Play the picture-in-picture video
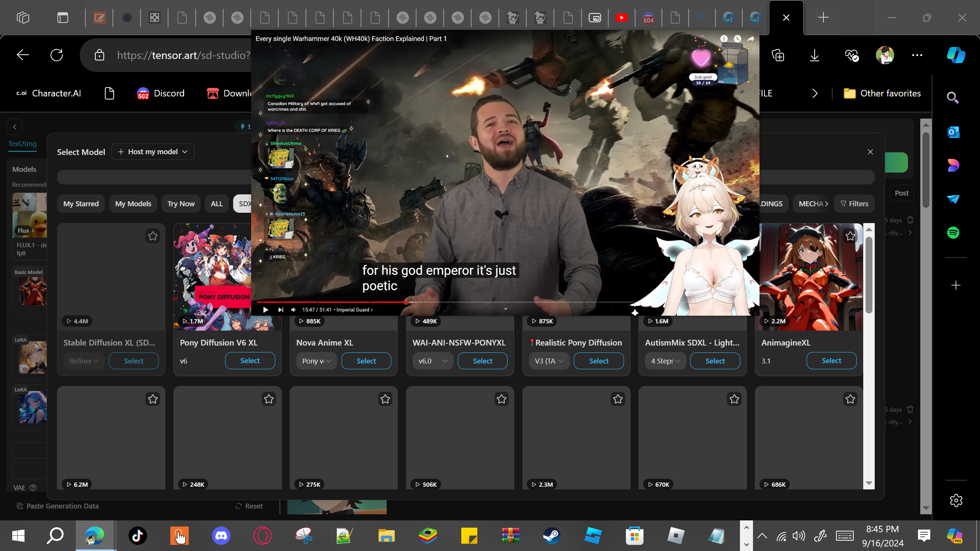 265,310
